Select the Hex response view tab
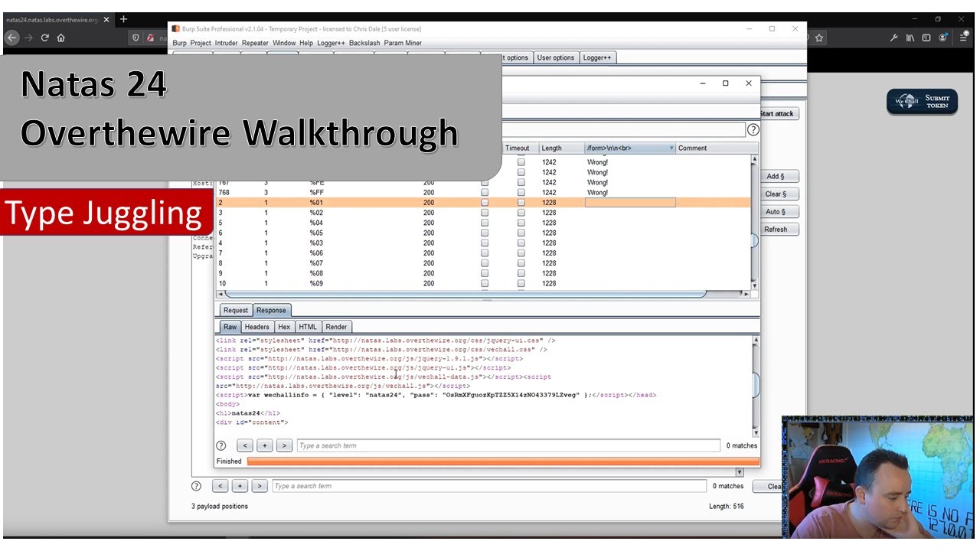Image resolution: width=980 pixels, height=551 pixels. click(x=284, y=327)
